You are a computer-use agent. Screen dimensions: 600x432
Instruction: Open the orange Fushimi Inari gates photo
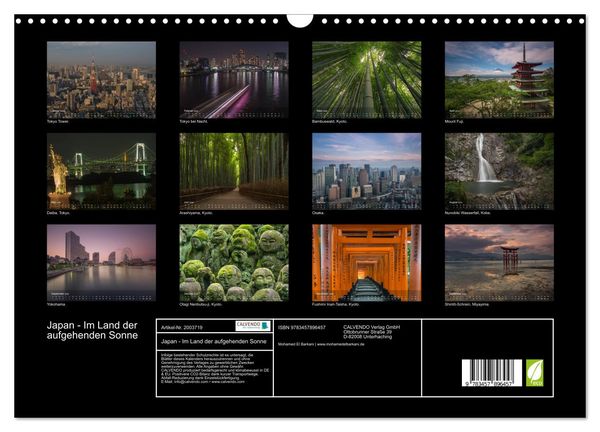tap(367, 262)
